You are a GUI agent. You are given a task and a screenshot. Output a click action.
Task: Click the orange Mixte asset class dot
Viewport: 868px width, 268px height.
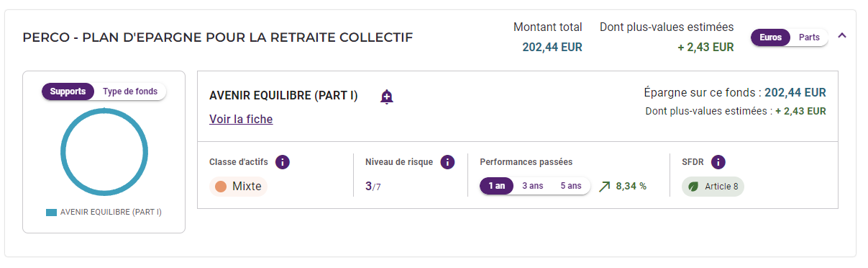tap(221, 187)
